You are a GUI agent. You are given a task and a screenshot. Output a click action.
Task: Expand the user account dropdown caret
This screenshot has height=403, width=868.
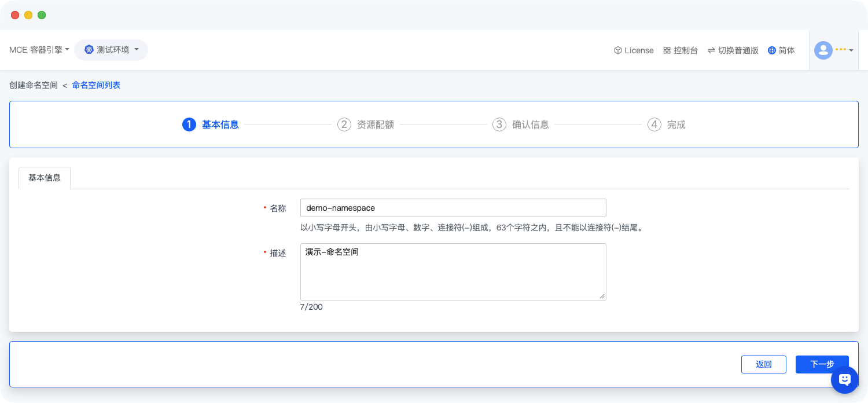851,51
